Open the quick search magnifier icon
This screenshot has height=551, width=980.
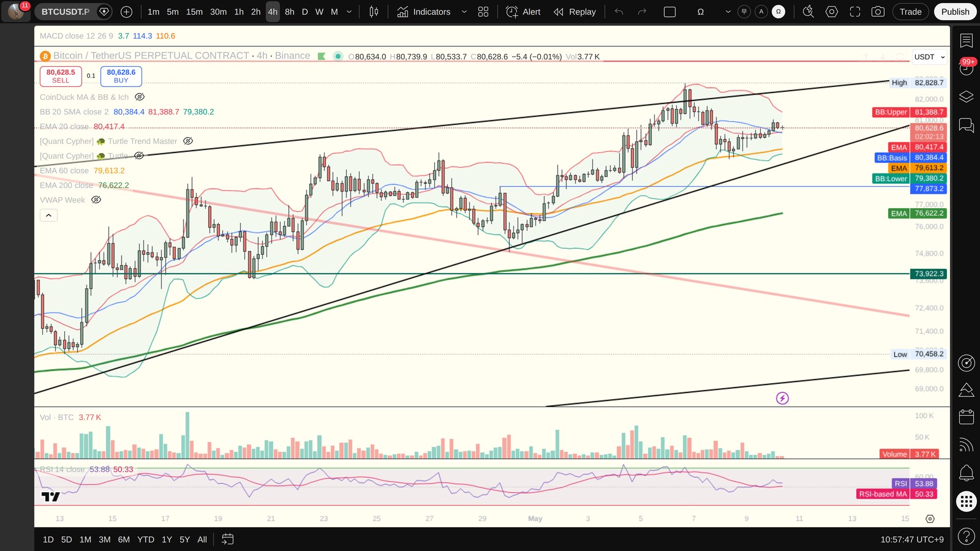(809, 12)
